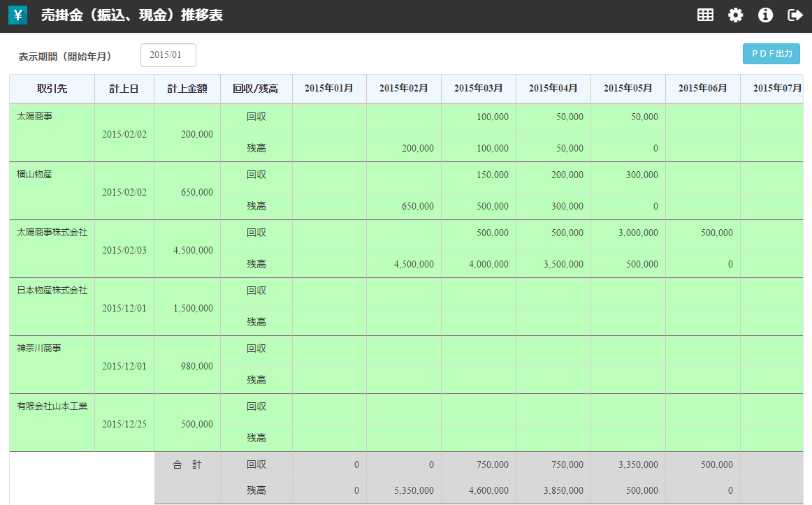Click the 計上日 column header
The image size is (812, 505).
124,89
